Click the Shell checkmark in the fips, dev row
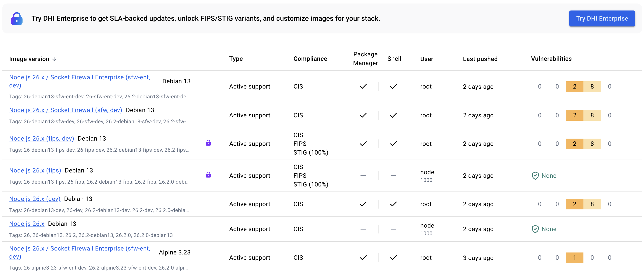This screenshot has height=275, width=644. point(393,144)
